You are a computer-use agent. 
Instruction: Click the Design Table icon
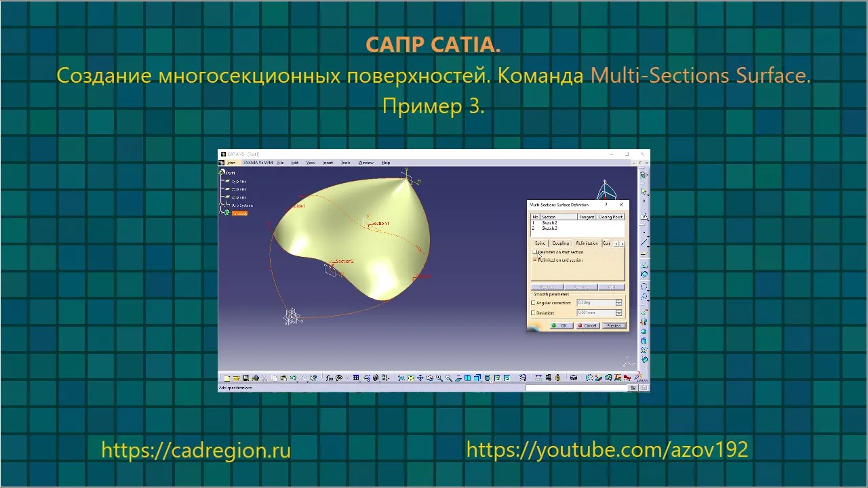click(x=356, y=378)
